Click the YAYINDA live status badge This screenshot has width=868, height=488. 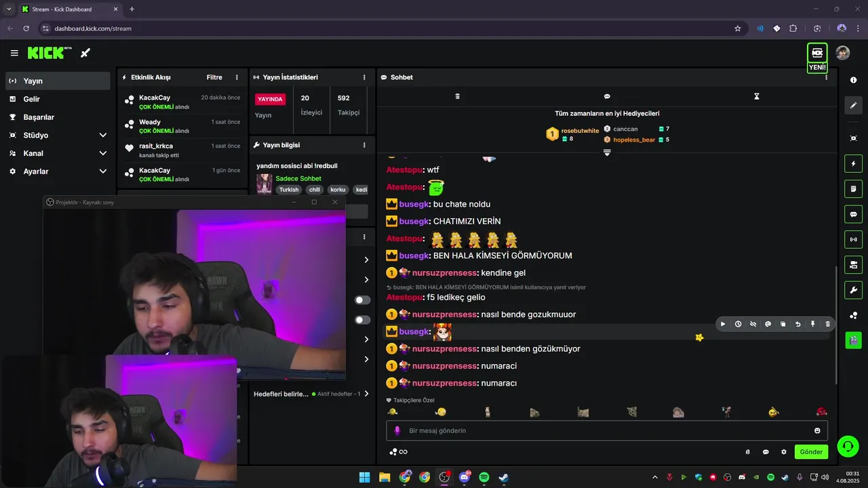click(x=270, y=99)
